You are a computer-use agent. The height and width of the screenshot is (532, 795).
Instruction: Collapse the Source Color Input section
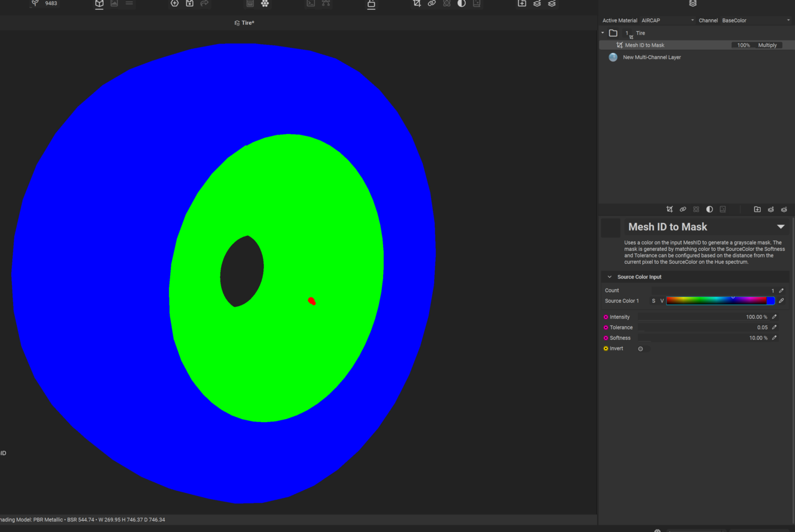(609, 277)
